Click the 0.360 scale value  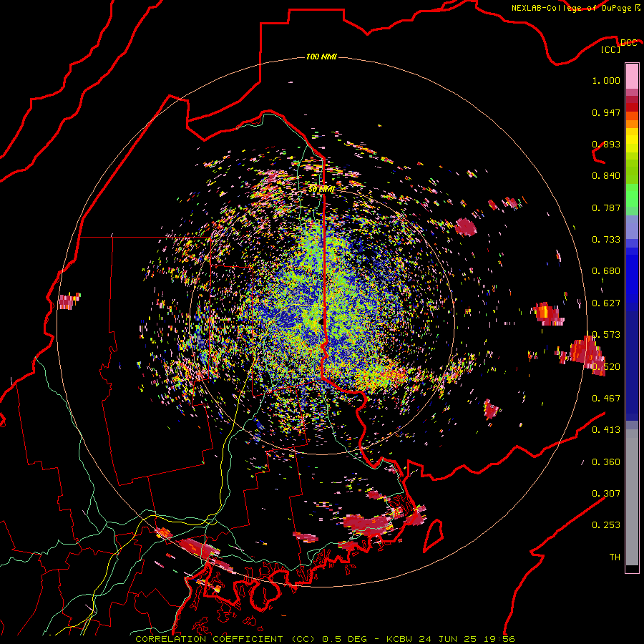(x=606, y=462)
